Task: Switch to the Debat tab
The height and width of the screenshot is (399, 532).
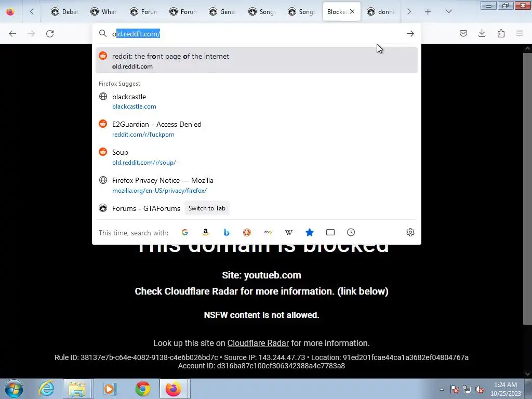Action: 64,12
